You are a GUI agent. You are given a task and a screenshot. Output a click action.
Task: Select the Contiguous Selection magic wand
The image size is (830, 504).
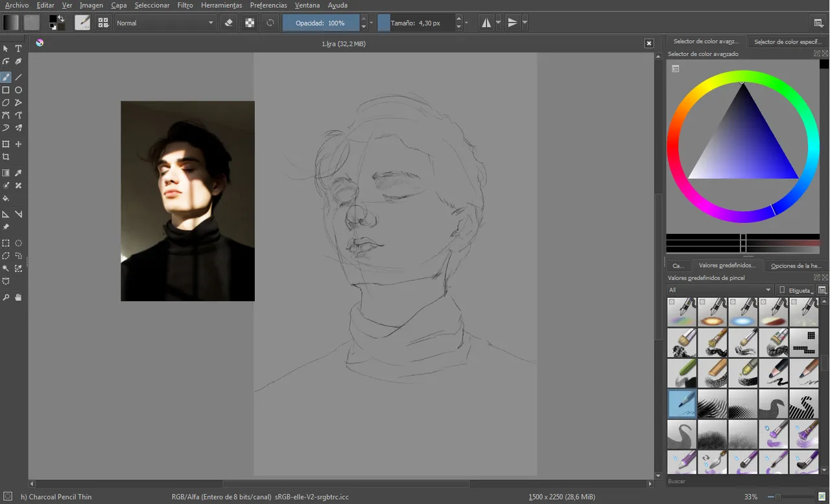[x=6, y=268]
